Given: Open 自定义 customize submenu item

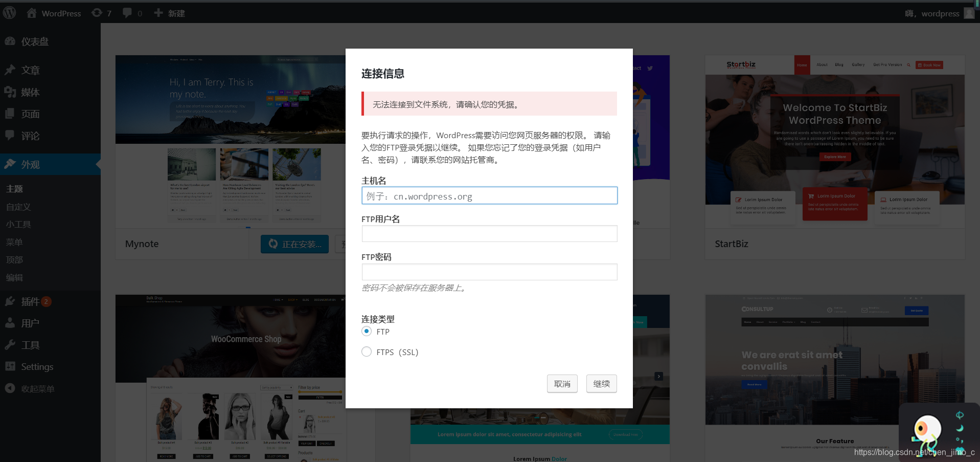Looking at the screenshot, I should (x=18, y=207).
